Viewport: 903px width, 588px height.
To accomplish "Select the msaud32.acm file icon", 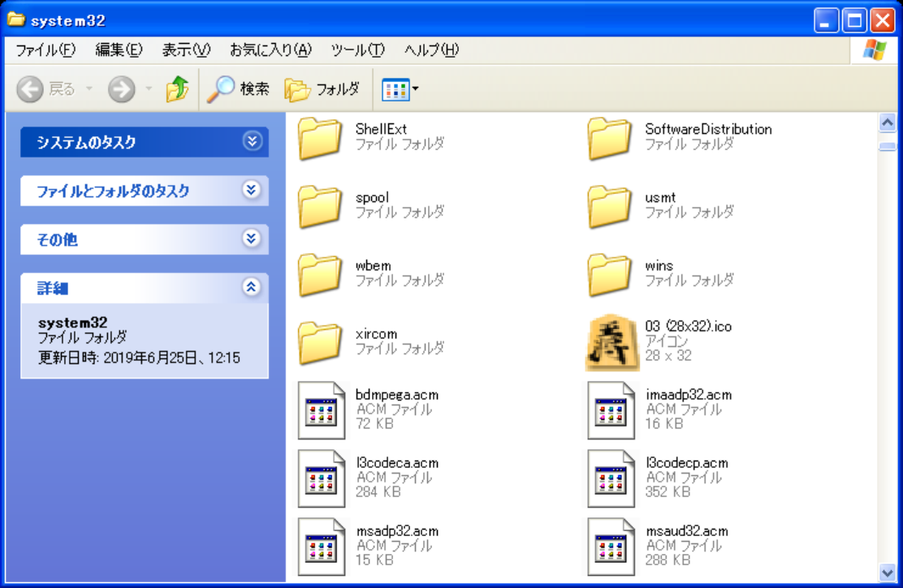I will tap(611, 547).
